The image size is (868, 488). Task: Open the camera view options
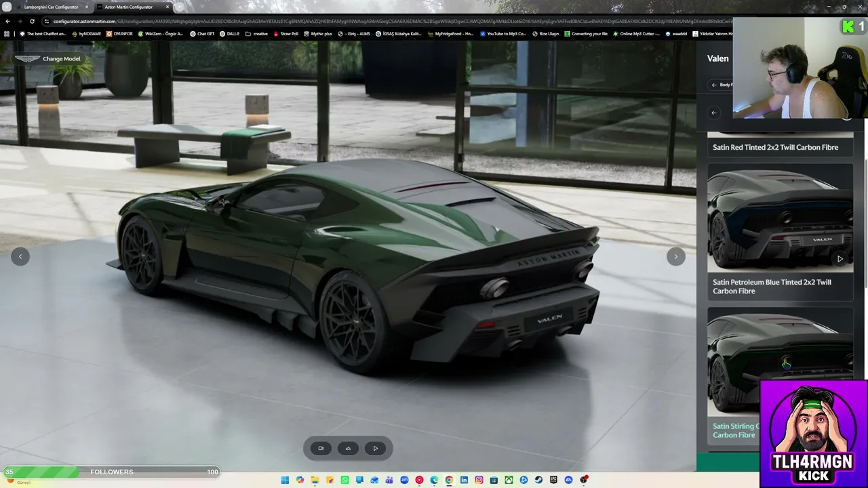[x=321, y=448]
